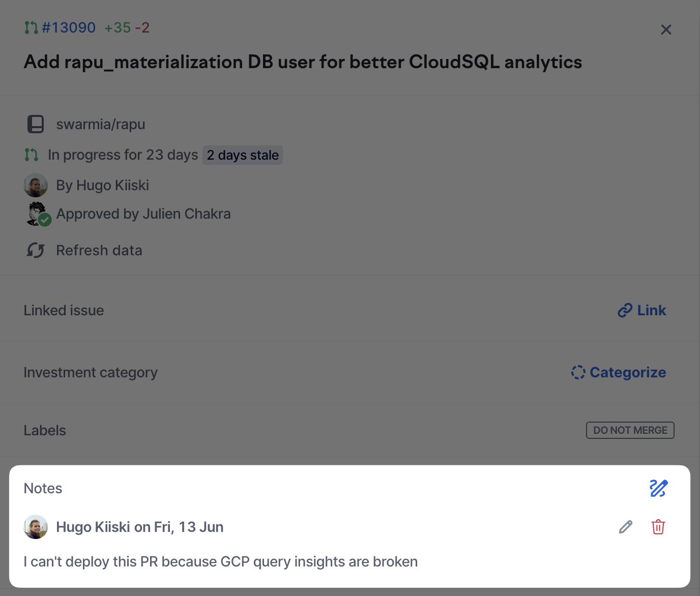The image size is (700, 596).
Task: Close the pull request details panel
Action: click(x=666, y=29)
